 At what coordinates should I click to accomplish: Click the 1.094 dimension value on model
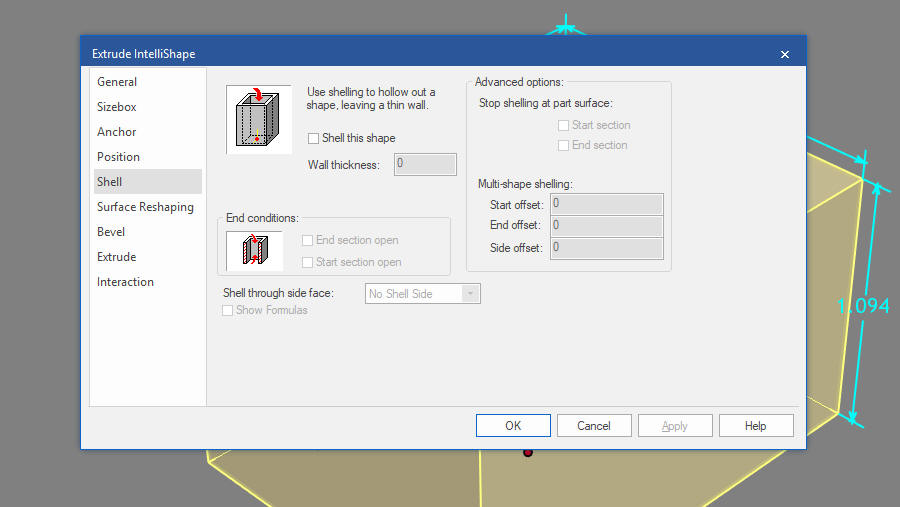(x=863, y=305)
